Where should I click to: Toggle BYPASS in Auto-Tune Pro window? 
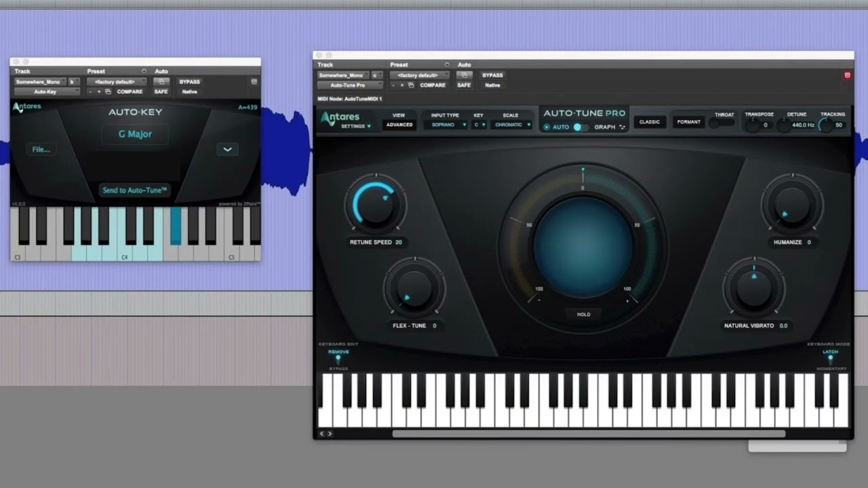[492, 75]
